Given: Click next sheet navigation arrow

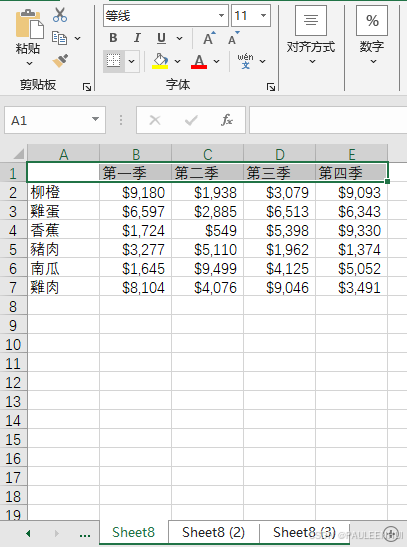Looking at the screenshot, I should pyautogui.click(x=56, y=533).
